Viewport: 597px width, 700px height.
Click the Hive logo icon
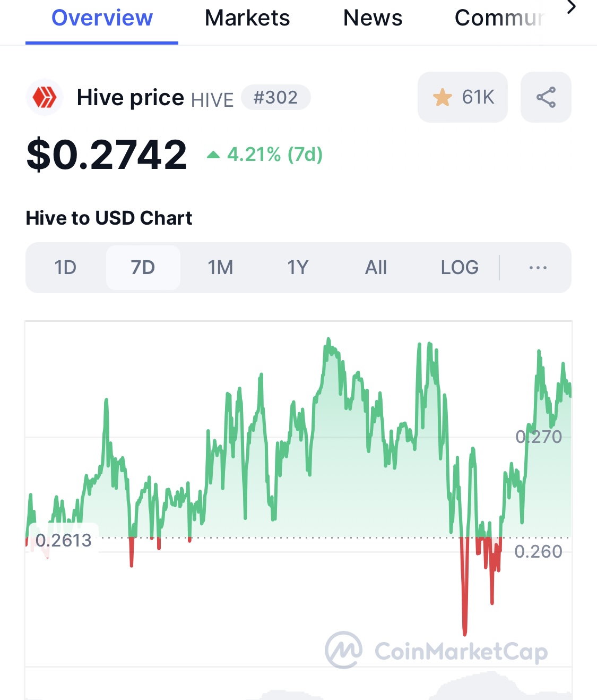(45, 98)
